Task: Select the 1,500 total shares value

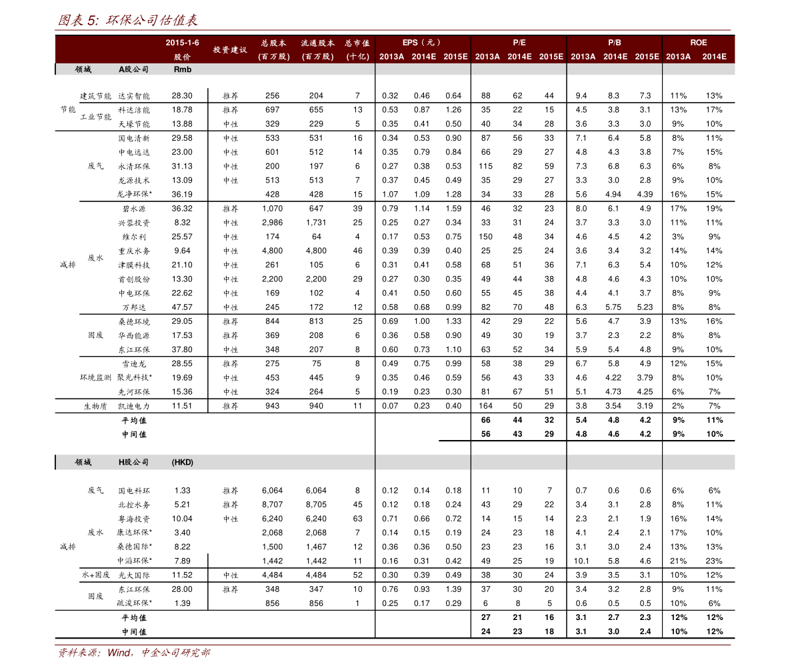Action: tap(272, 547)
